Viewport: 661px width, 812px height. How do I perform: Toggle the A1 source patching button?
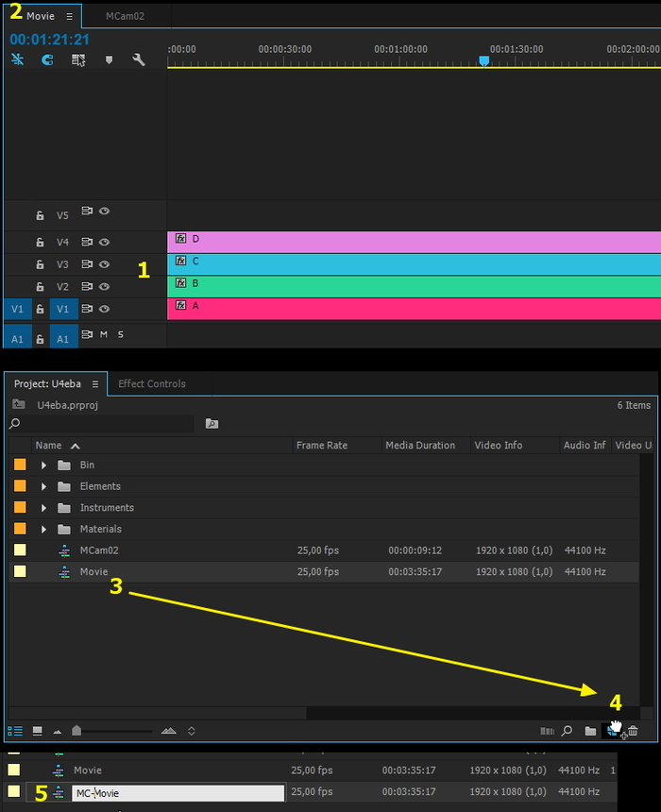pyautogui.click(x=18, y=338)
